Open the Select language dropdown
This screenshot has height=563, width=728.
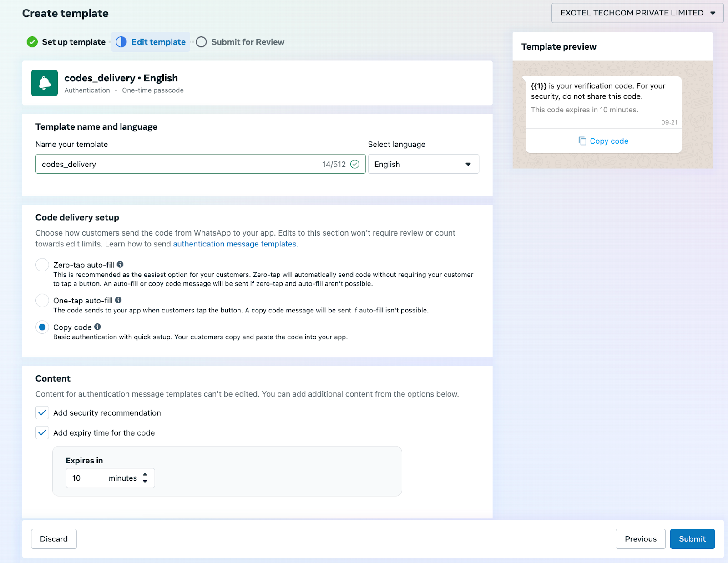coord(423,164)
